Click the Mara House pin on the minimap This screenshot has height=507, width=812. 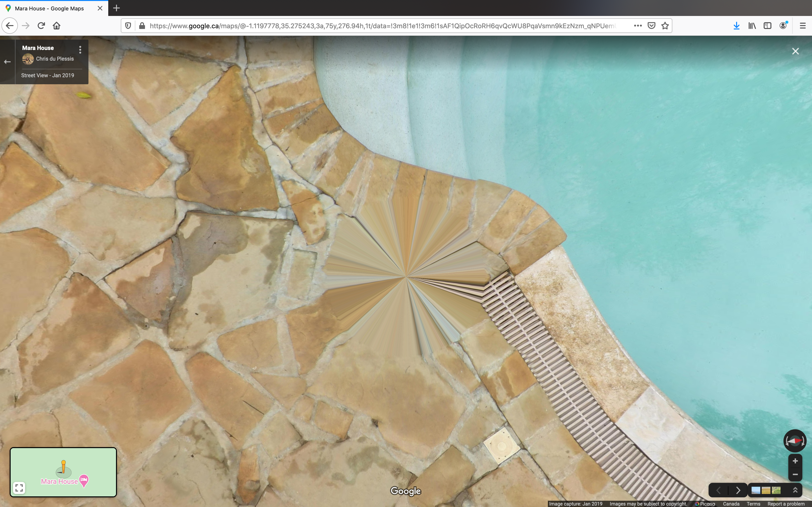point(84,480)
